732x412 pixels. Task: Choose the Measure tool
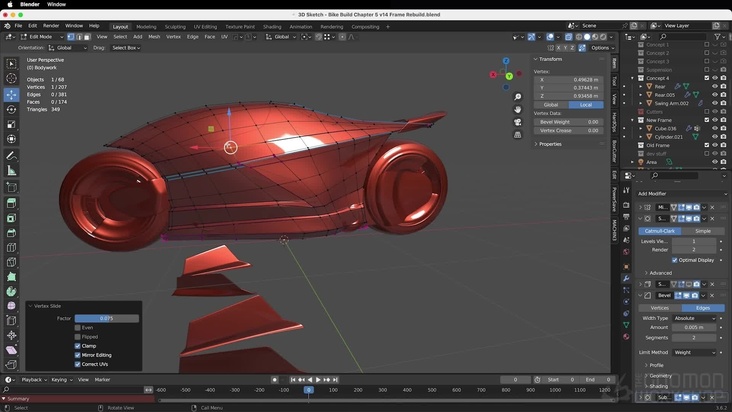[12, 171]
